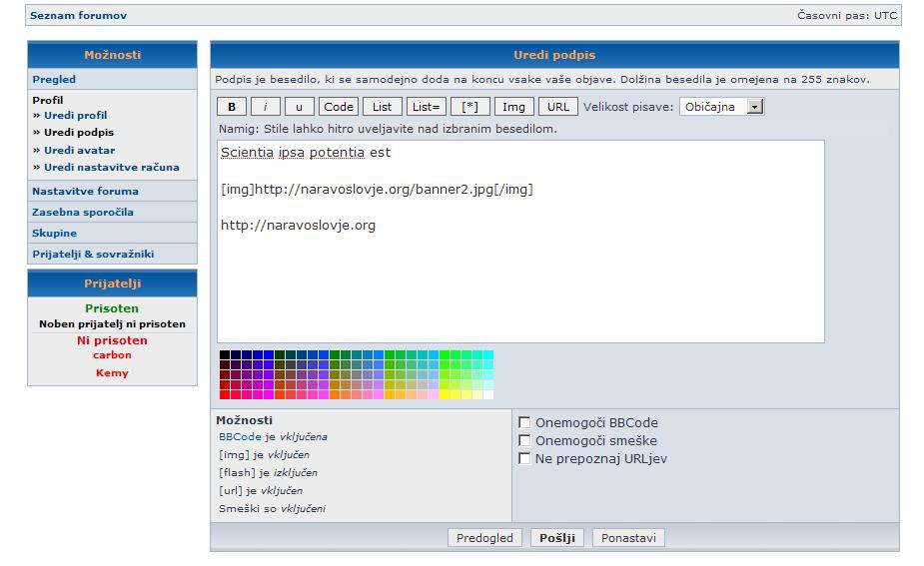Click the Predogled button

click(x=484, y=538)
